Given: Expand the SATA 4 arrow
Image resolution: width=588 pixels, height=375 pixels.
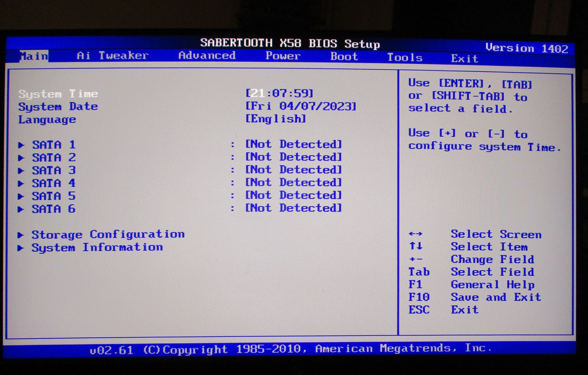Looking at the screenshot, I should click(x=21, y=183).
